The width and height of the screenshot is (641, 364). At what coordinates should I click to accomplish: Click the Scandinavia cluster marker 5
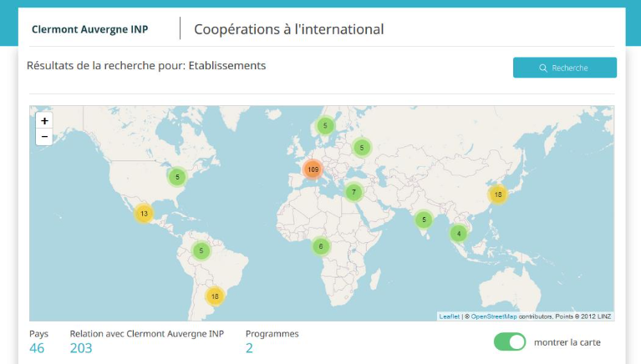pyautogui.click(x=325, y=126)
